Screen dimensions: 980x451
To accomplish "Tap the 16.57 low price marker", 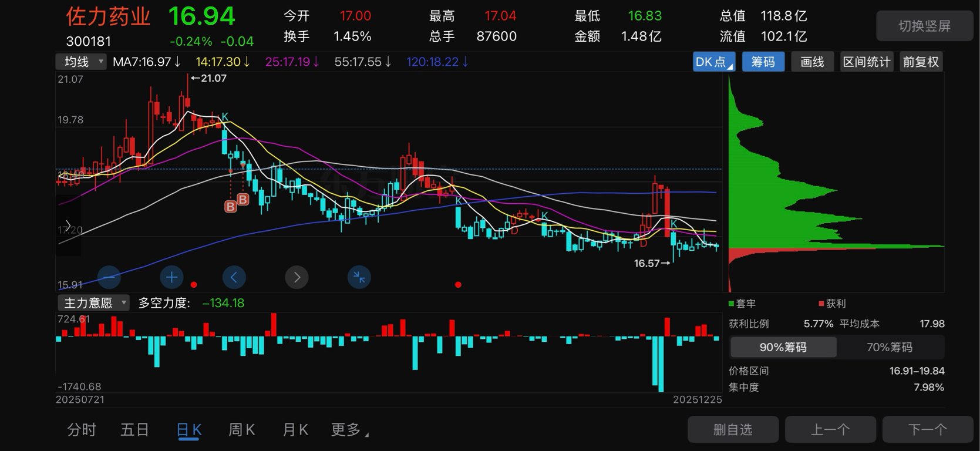I will tap(652, 264).
